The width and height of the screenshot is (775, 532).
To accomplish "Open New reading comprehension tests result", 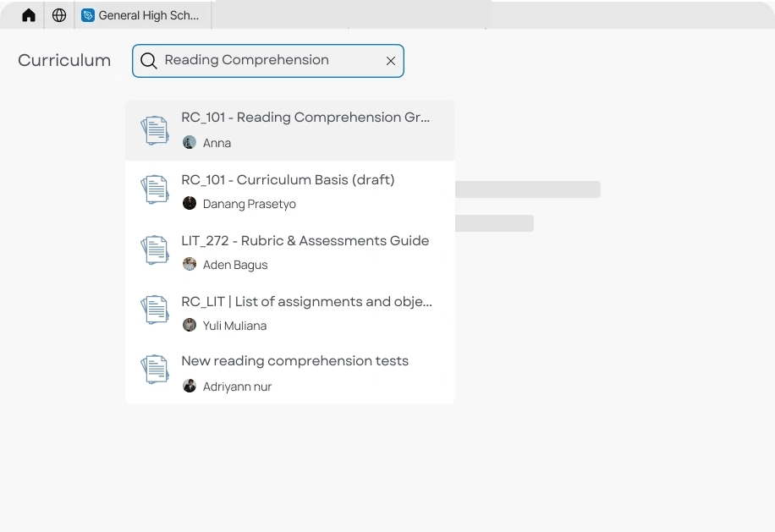I will coord(294,361).
